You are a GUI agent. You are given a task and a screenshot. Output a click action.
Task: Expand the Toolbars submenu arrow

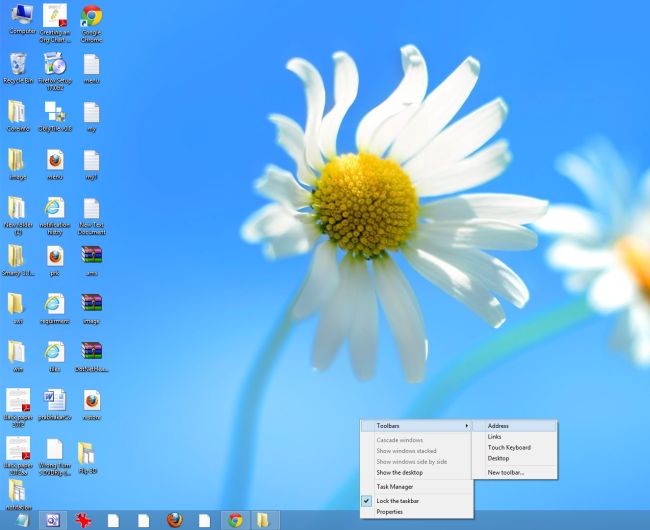tap(466, 426)
